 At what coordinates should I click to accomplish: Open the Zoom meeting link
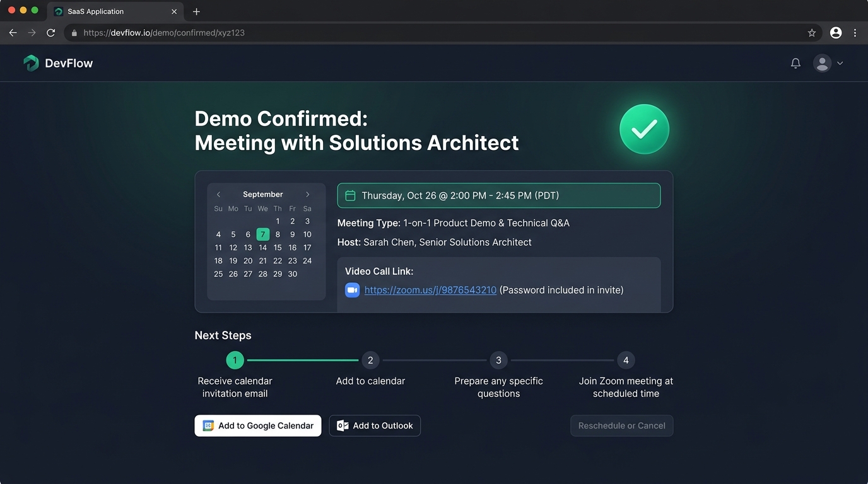pos(430,290)
